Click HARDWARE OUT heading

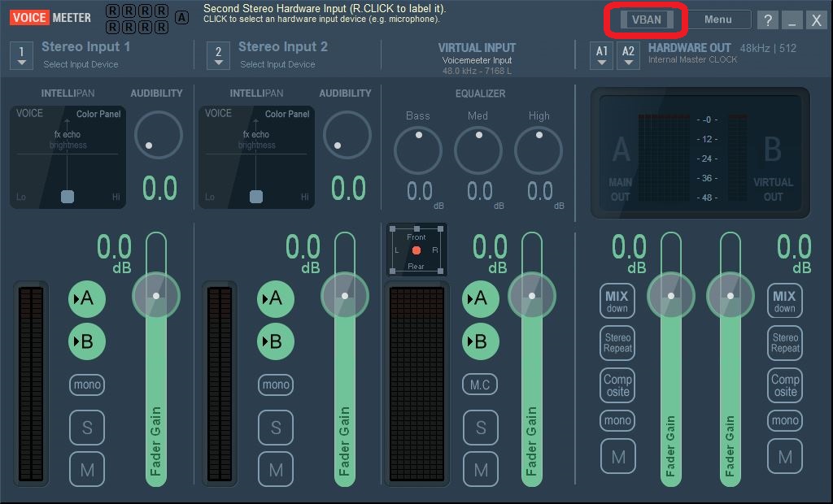tap(690, 48)
